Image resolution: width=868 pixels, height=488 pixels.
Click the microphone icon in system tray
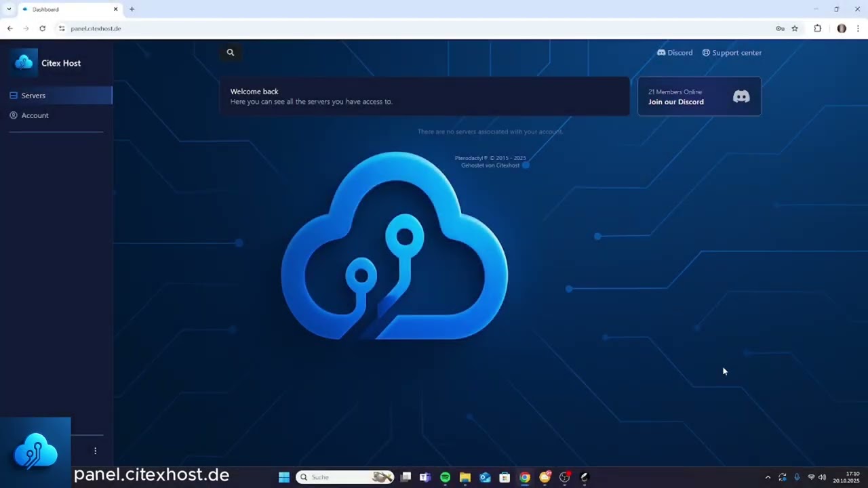coord(797,477)
